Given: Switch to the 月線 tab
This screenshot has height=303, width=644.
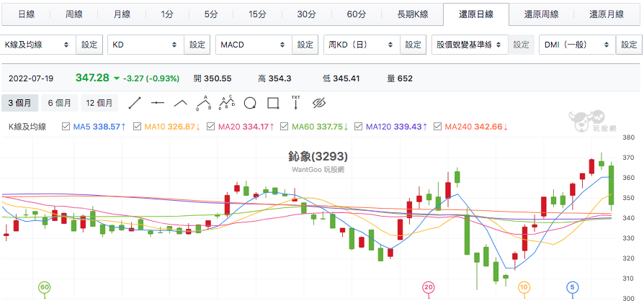Looking at the screenshot, I should [x=122, y=14].
